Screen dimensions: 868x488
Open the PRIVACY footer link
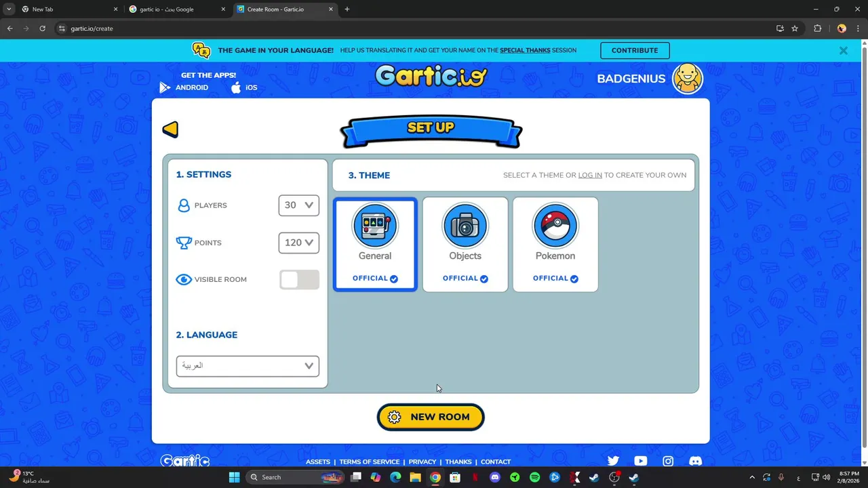point(422,462)
